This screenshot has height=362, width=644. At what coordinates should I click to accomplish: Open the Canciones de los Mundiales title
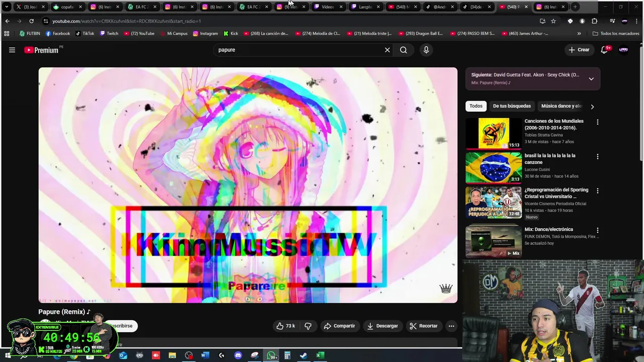pos(554,124)
